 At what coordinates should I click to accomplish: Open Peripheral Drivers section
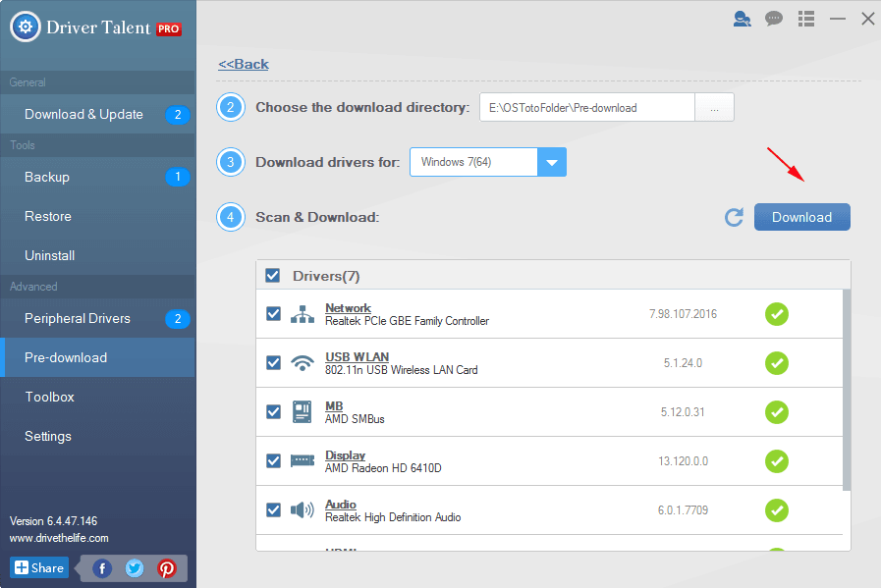click(98, 318)
